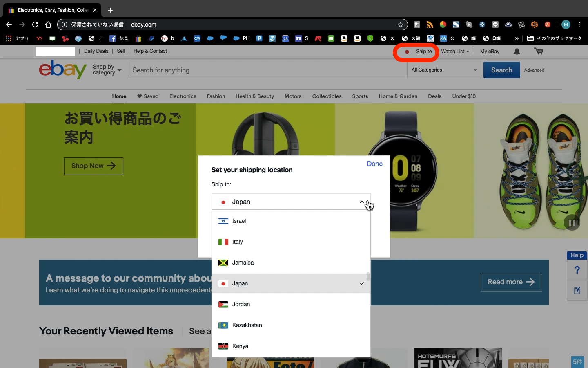Open the feedback pencil icon in Help panel
Viewport: 588px width, 368px height.
click(x=577, y=291)
